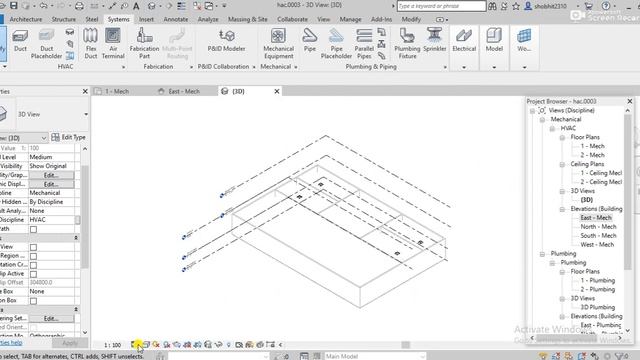Place a Plumbing Fixture
Screen dimensions: 640x360
pyautogui.click(x=407, y=44)
